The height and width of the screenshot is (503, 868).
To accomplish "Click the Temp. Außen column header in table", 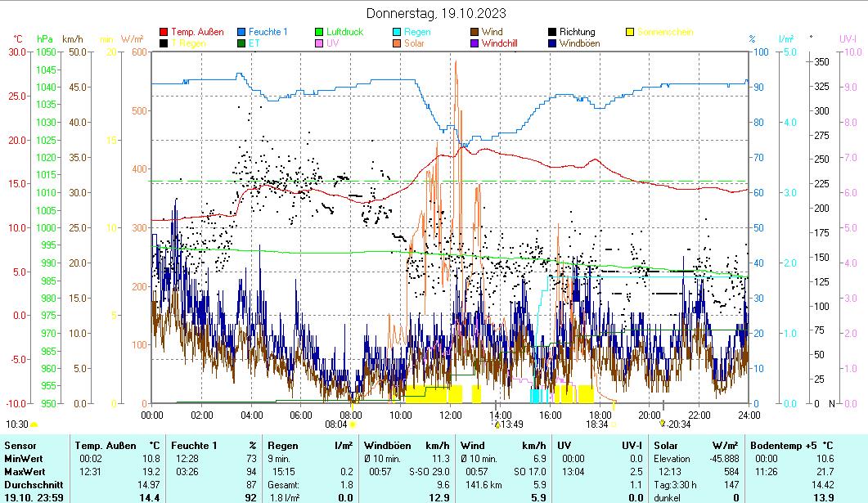I will coord(104,446).
